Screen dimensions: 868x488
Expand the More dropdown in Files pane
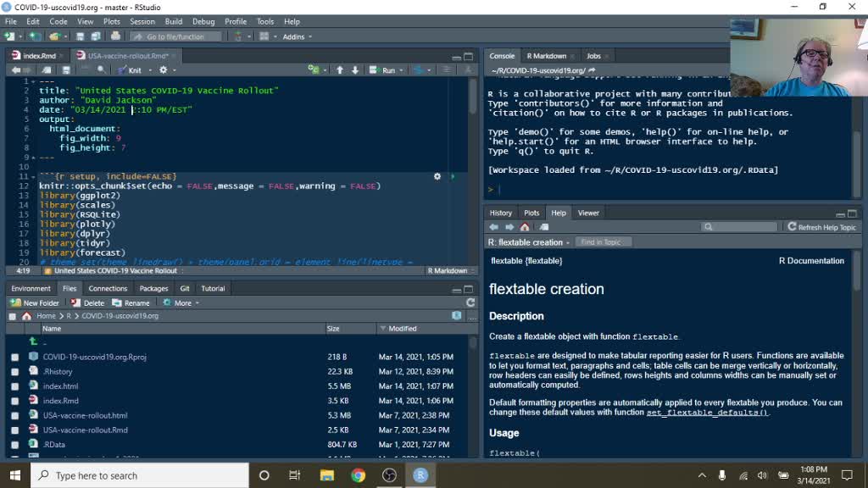click(181, 302)
